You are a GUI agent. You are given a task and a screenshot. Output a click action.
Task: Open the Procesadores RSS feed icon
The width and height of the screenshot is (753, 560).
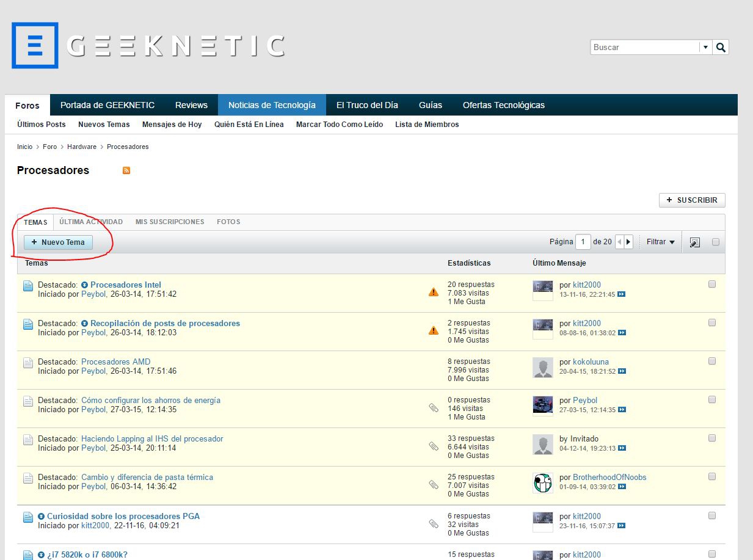pos(126,170)
